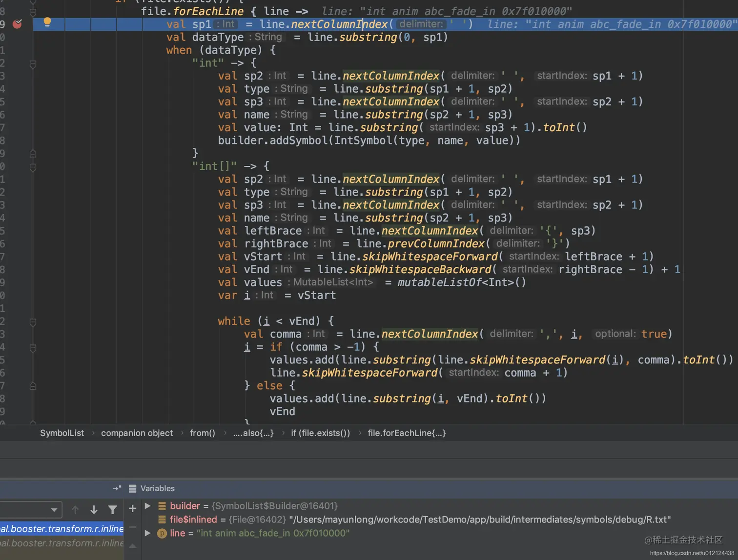Select the line = "int anim abc_fade_in" variable
Image resolution: width=738 pixels, height=560 pixels.
pyautogui.click(x=260, y=533)
